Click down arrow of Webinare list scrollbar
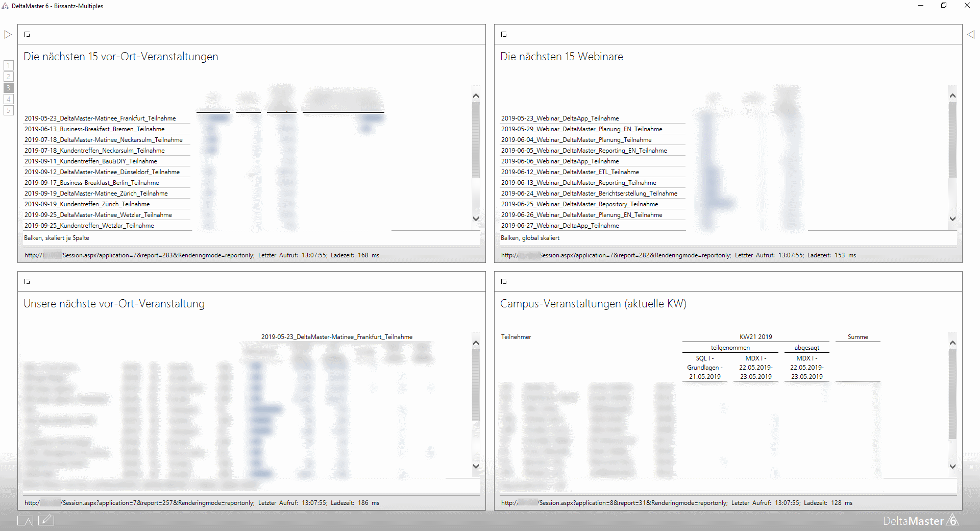Viewport: 980px width, 531px height. 952,219
